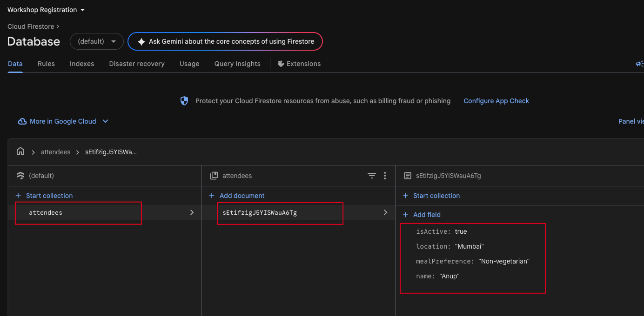644x316 pixels.
Task: Open the Extensions tab
Action: (x=299, y=64)
